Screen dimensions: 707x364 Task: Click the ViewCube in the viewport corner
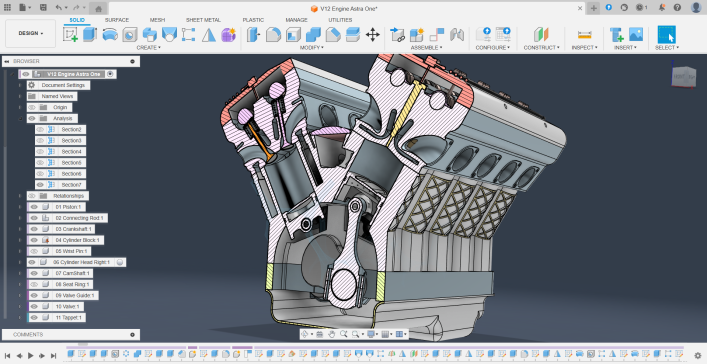684,77
